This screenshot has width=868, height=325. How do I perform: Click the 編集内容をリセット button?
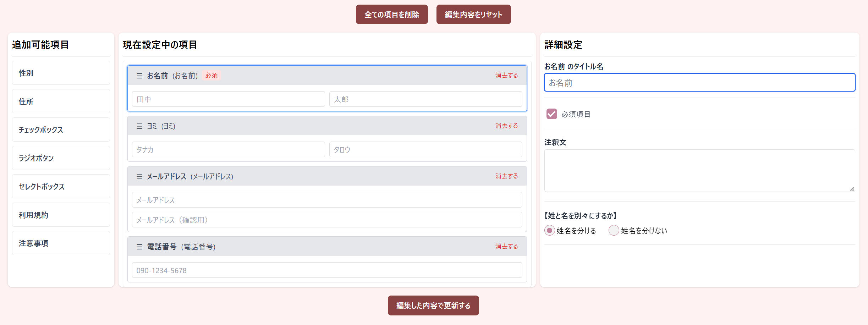tap(474, 14)
